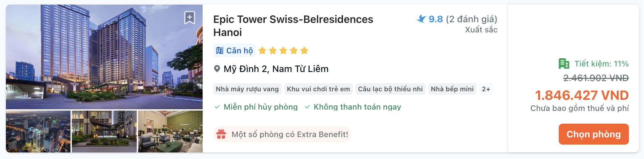Screen dimensions: 644x159
Task: Expand the 2+ more amenities tag
Action: tap(486, 89)
